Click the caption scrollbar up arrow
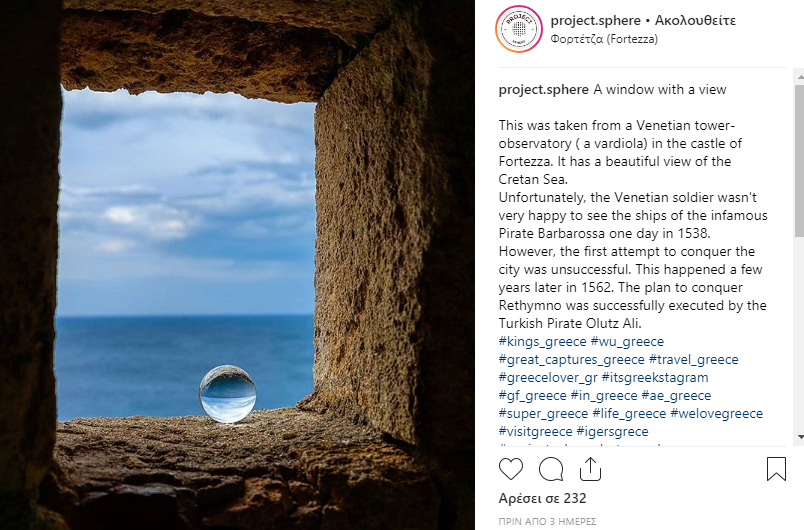The image size is (804, 530). 800,77
